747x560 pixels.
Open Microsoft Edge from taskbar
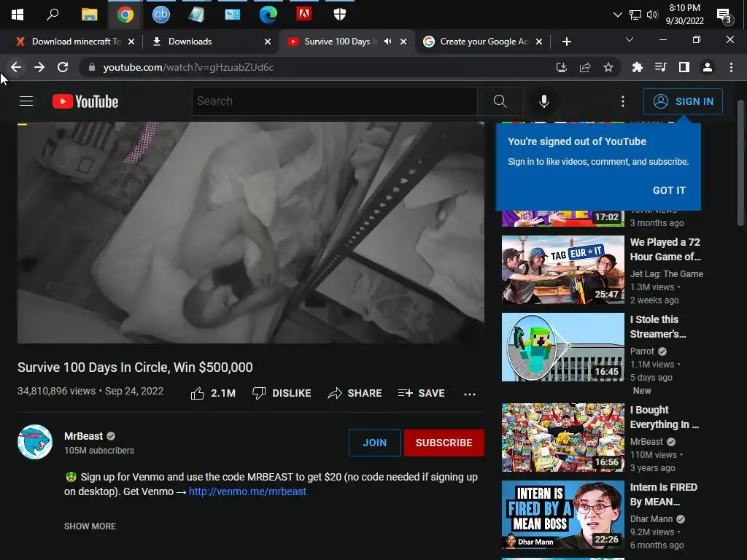point(268,15)
